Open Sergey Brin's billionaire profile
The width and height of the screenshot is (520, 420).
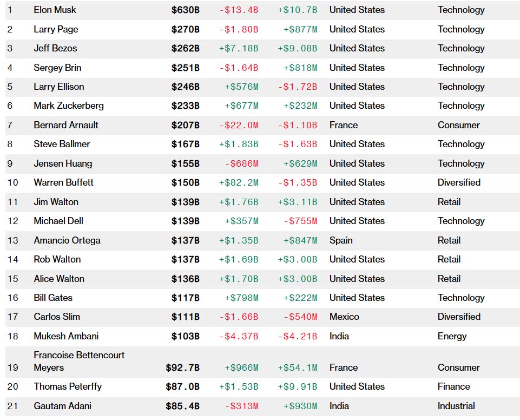click(57, 68)
